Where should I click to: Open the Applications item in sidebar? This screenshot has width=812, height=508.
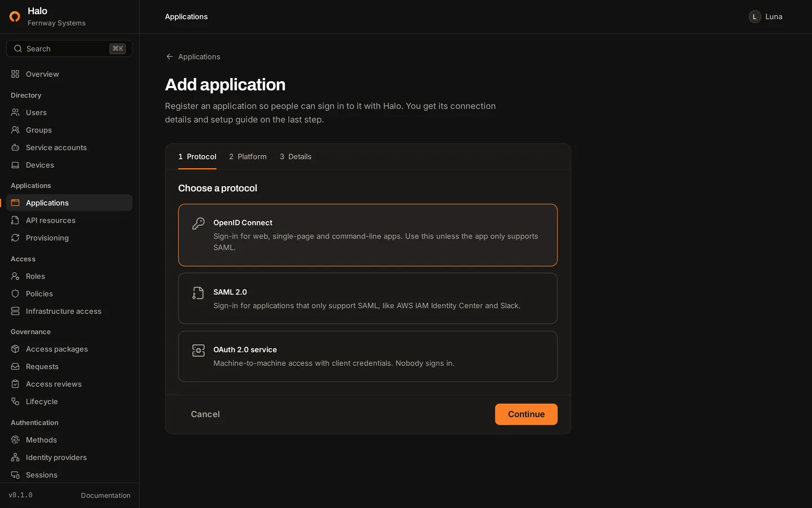tap(69, 203)
